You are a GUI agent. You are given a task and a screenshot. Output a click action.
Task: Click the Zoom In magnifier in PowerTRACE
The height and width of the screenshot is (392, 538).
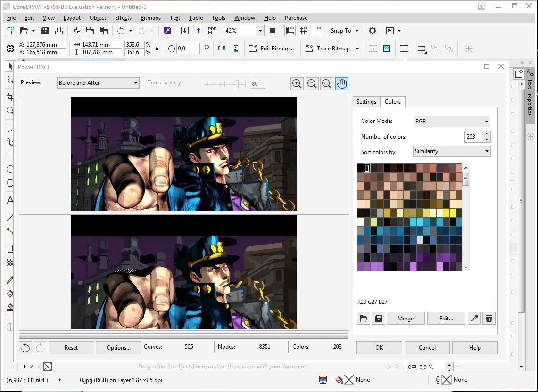[x=297, y=83]
